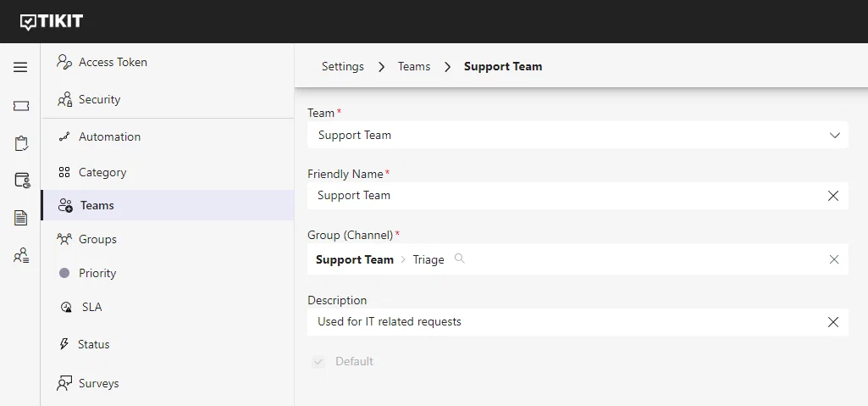The image size is (868, 406).
Task: Click inside the Description input
Action: pos(578,322)
